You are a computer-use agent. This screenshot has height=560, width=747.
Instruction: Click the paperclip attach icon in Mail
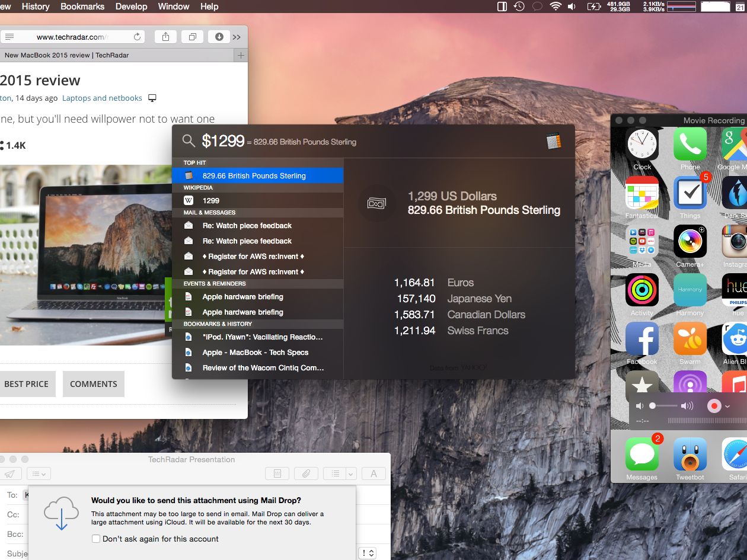pyautogui.click(x=306, y=473)
